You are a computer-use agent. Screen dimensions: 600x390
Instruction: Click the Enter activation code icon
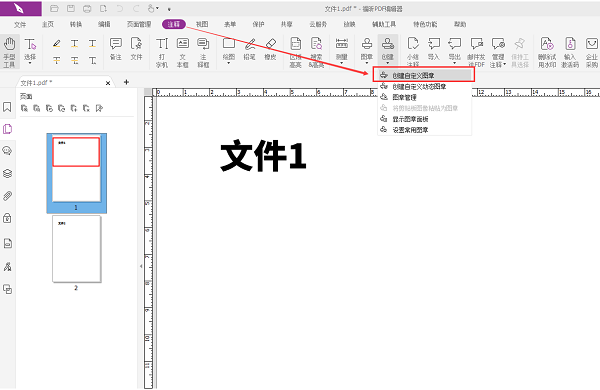tap(570, 52)
